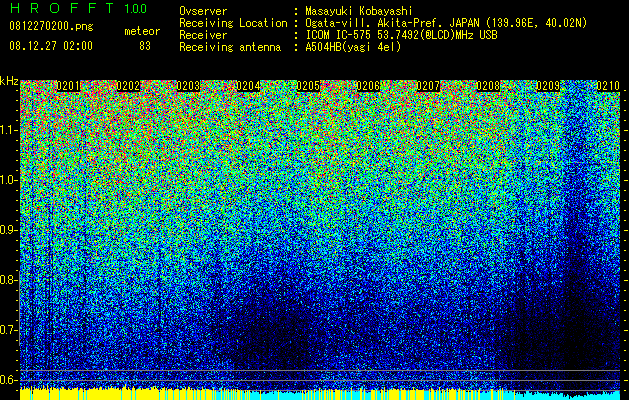629x400 pixels.
Task: Click the 0202 time marker label
Action: click(x=128, y=86)
